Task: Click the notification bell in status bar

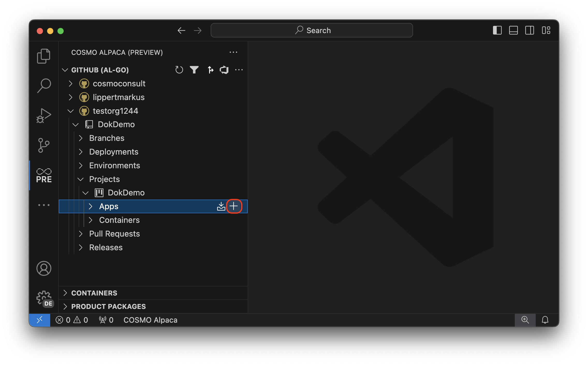Action: point(545,320)
